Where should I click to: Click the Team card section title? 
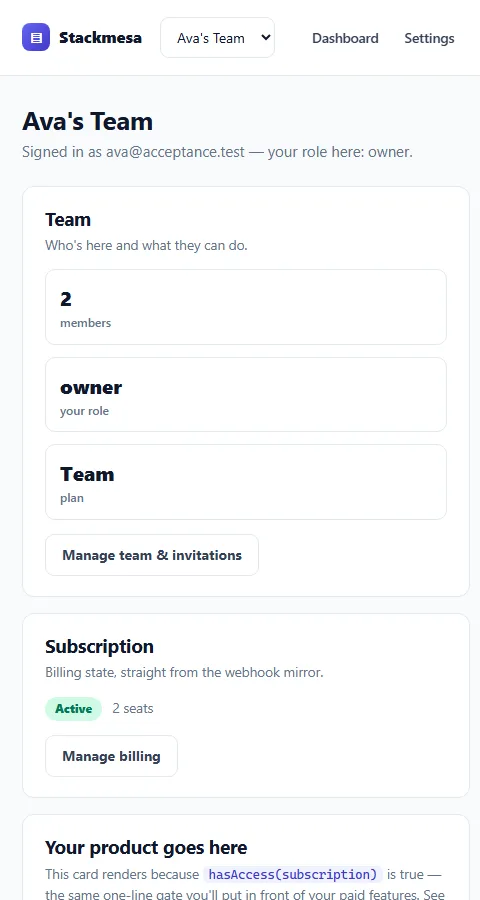(x=68, y=219)
